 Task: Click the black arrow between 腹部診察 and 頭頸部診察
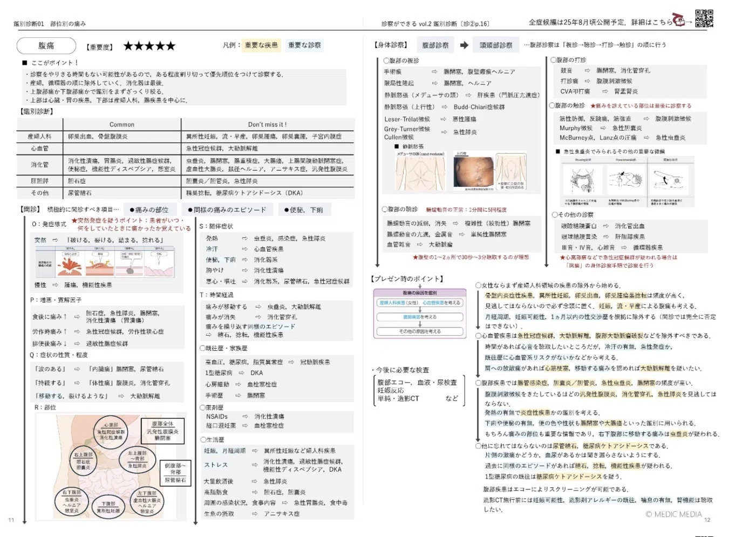pyautogui.click(x=464, y=45)
